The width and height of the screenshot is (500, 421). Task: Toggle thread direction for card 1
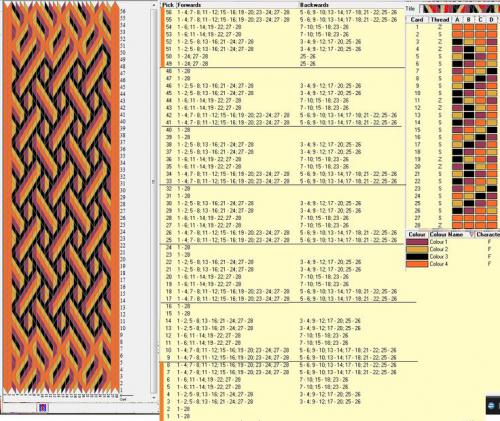tap(440, 27)
